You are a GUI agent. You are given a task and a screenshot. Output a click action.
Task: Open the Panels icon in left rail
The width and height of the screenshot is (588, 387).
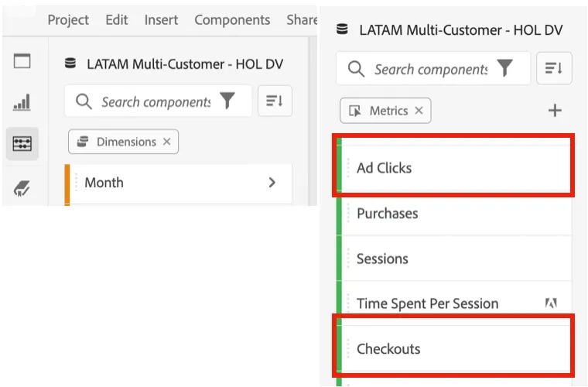pyautogui.click(x=22, y=60)
